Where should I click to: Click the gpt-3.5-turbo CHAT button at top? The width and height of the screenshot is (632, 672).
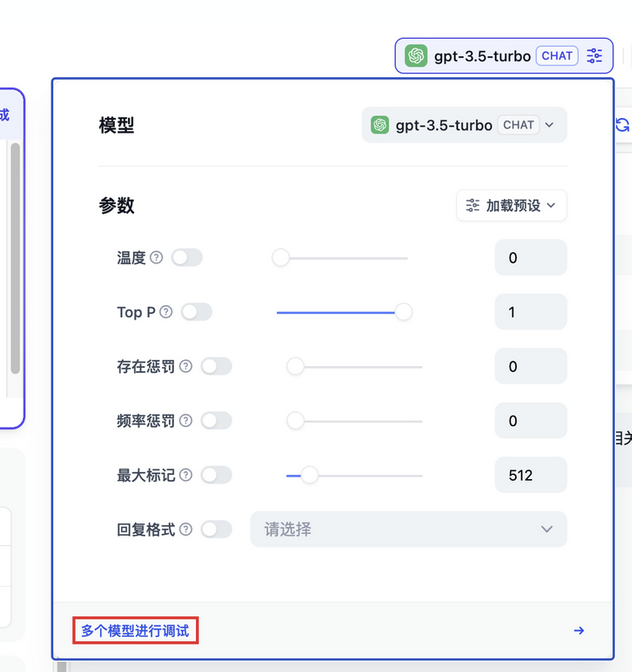[x=491, y=56]
